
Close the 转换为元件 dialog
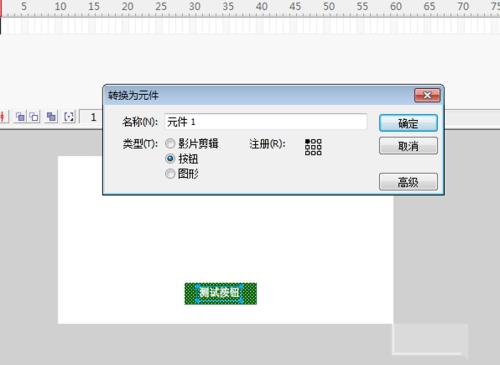[427, 95]
